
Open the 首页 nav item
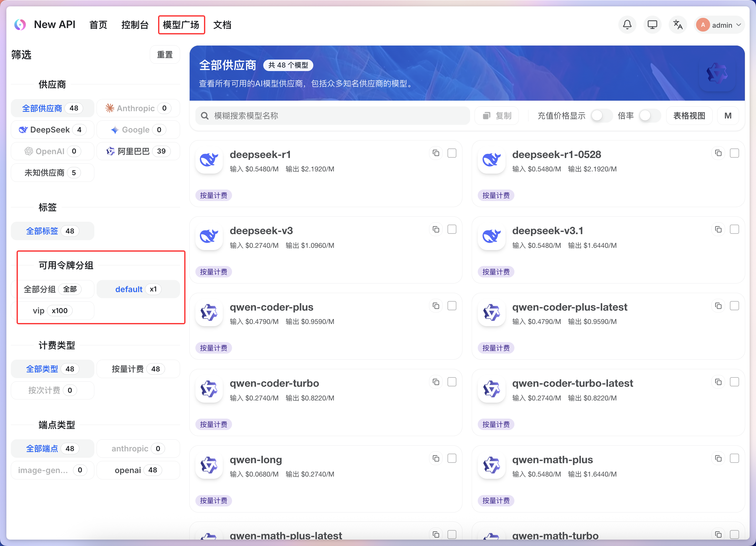[98, 25]
